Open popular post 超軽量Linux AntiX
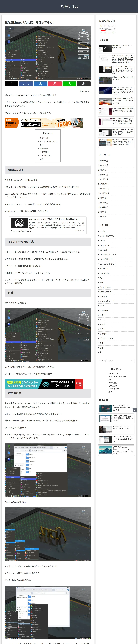The width and height of the screenshot is (138, 644). click(x=116, y=80)
